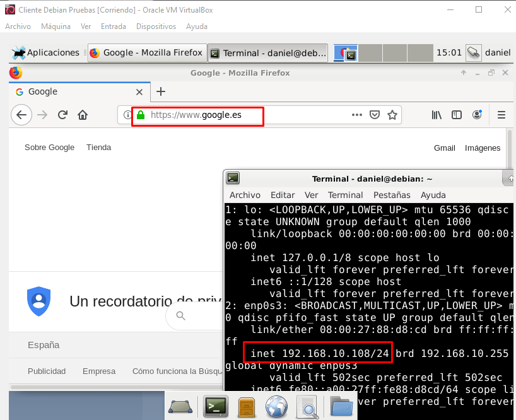Bookmark this page with the star icon
This screenshot has width=516, height=420.
tap(392, 115)
